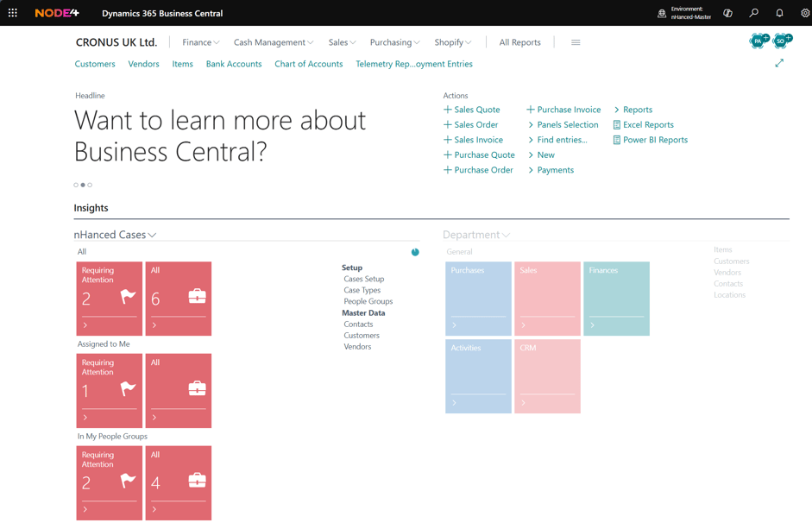Expand page with the diagonal arrows icon
Screen dimensions: 812x529
pos(779,63)
